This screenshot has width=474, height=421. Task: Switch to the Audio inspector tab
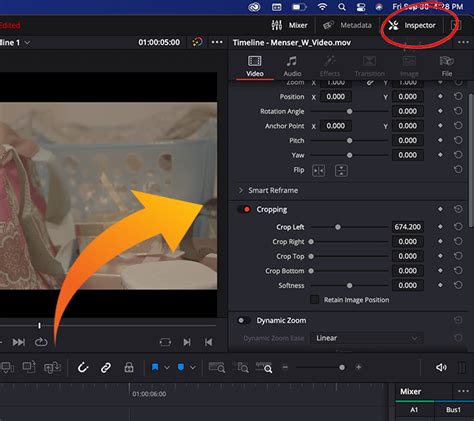pyautogui.click(x=292, y=66)
